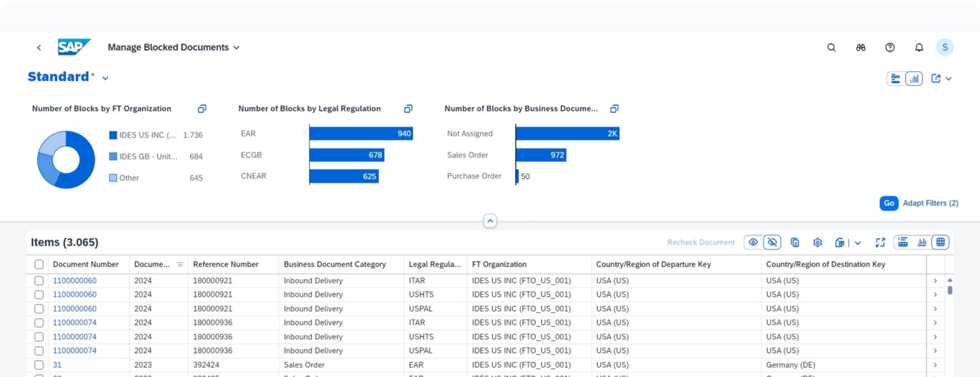Image resolution: width=980 pixels, height=377 pixels.
Task: Click the copy icon in table toolbar
Action: click(795, 242)
